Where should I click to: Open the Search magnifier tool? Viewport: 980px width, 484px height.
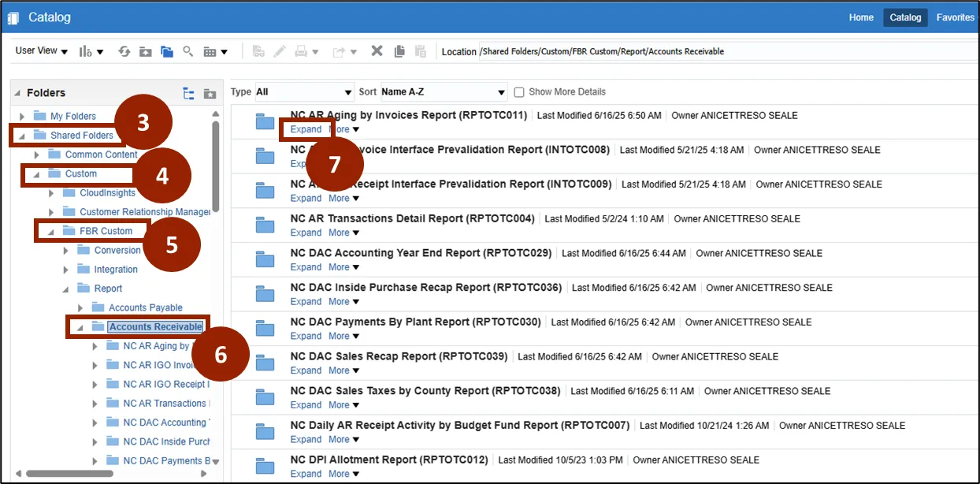187,51
